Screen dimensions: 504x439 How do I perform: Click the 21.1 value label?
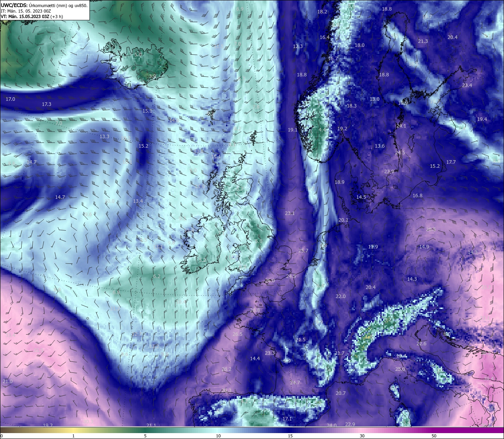(x=151, y=425)
